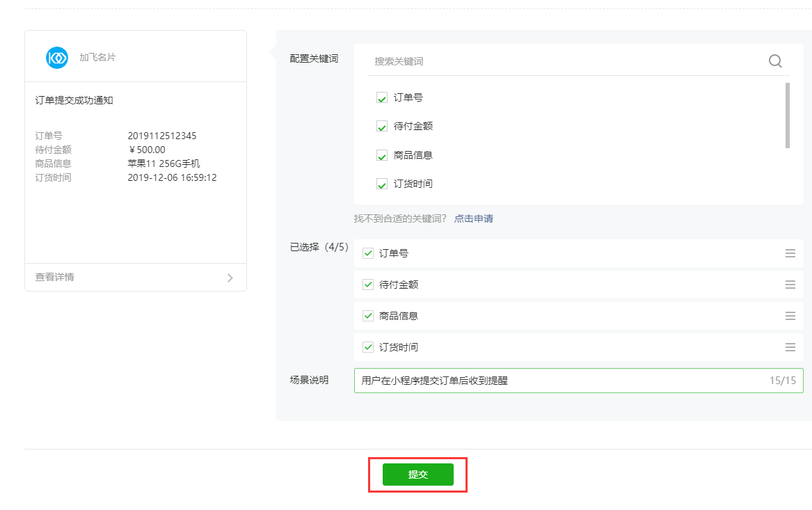
Task: Deselect 待付金额 in the selected list
Action: click(368, 285)
